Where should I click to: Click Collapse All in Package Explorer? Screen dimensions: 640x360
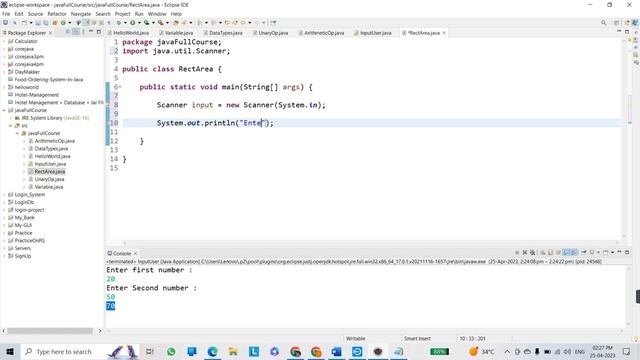(x=68, y=32)
